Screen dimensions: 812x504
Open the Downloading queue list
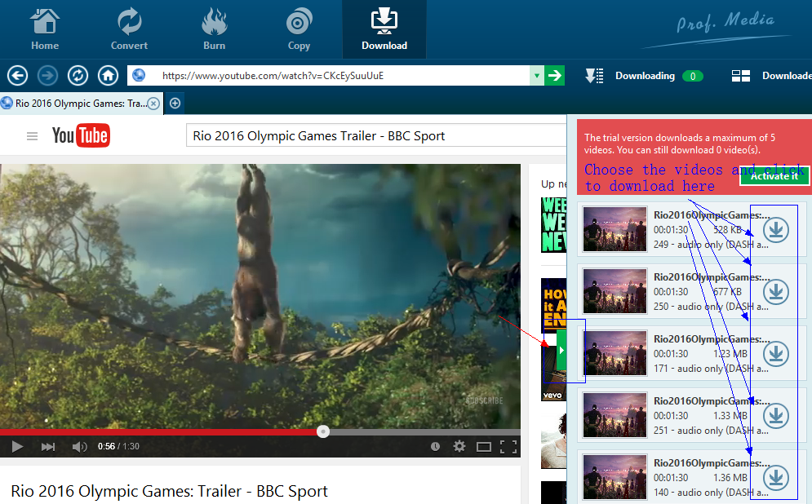pos(594,76)
